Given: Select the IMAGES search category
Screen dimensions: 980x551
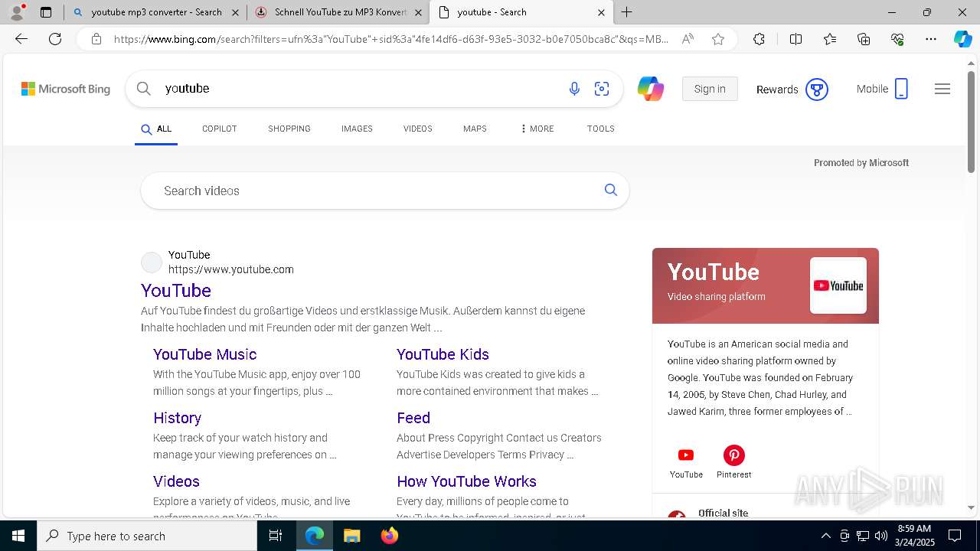Looking at the screenshot, I should [x=357, y=129].
